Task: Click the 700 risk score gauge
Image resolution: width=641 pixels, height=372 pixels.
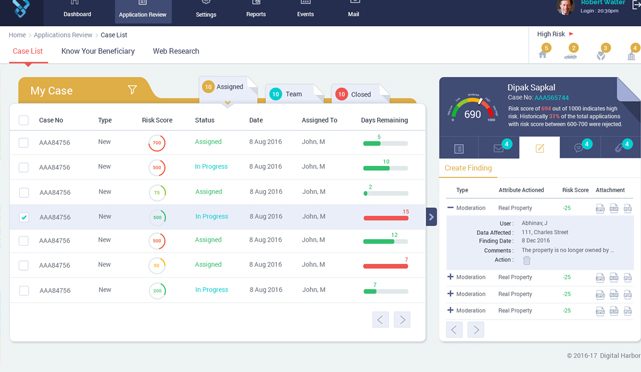Action: 157,143
